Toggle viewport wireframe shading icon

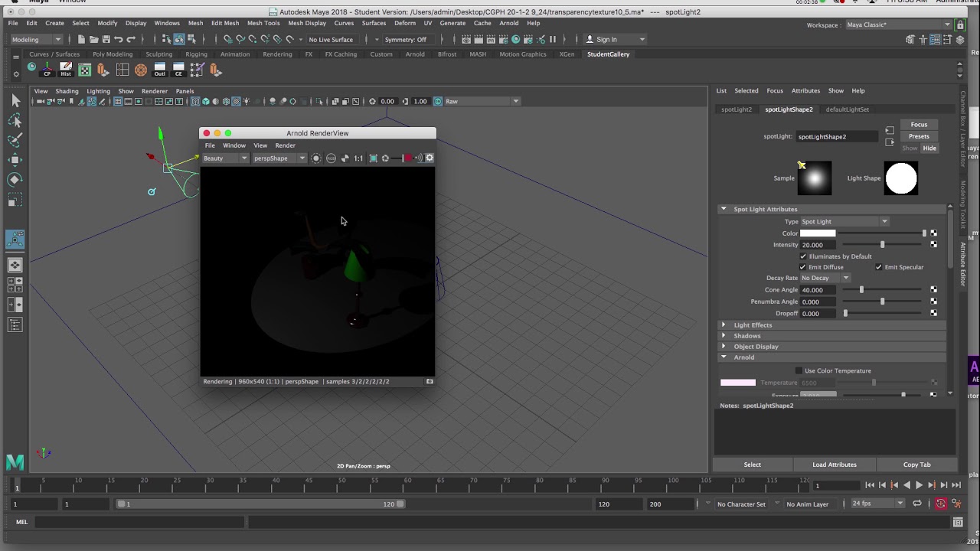195,102
